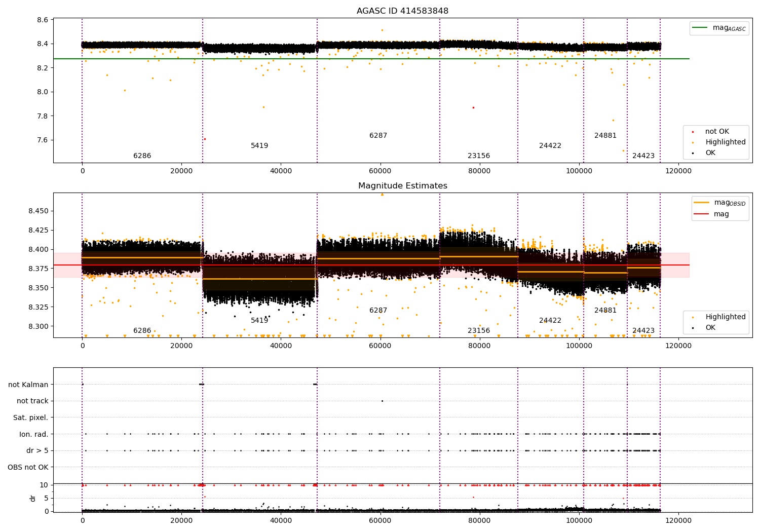Click the 8.300 y-axis tick label
Image resolution: width=760 pixels, height=532 pixels.
pyautogui.click(x=39, y=327)
